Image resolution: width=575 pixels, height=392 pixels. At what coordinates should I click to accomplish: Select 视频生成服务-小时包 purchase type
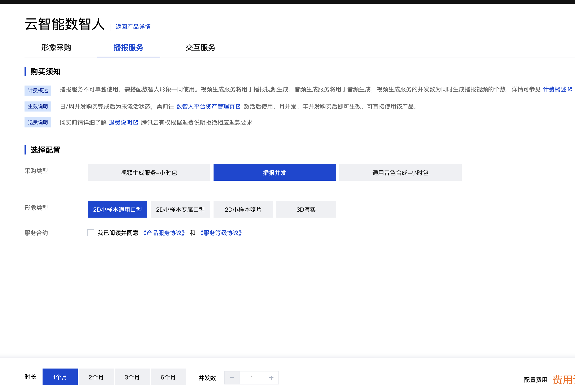coord(149,173)
